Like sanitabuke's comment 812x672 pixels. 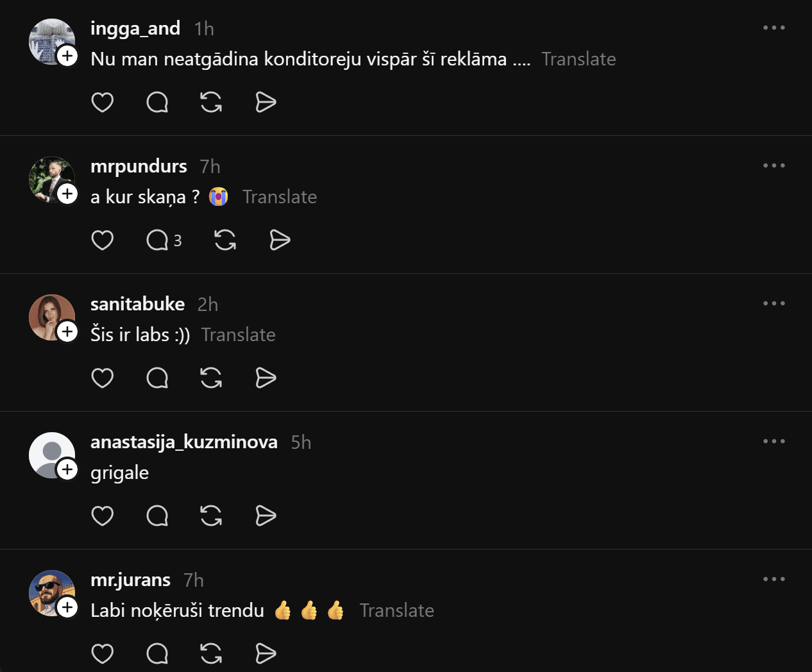point(103,378)
